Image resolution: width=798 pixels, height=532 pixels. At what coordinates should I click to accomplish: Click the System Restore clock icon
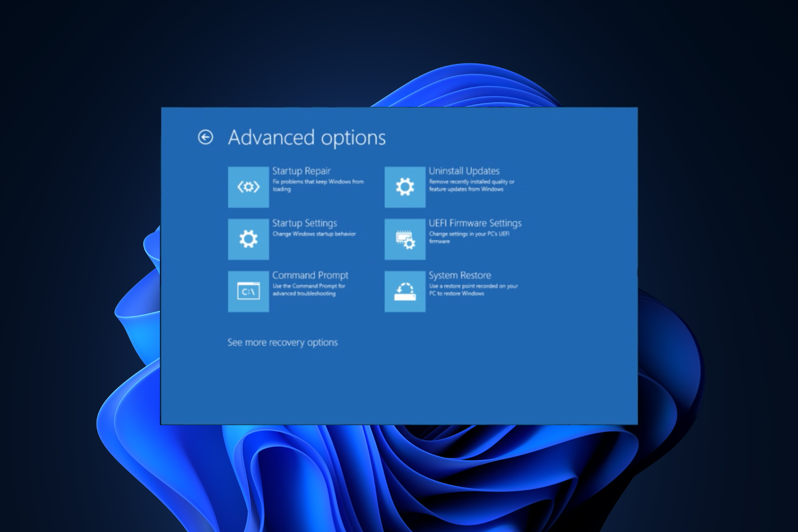click(x=405, y=291)
